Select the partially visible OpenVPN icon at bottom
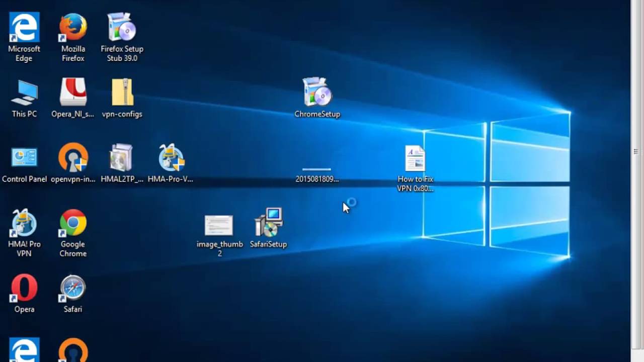 pos(73,350)
